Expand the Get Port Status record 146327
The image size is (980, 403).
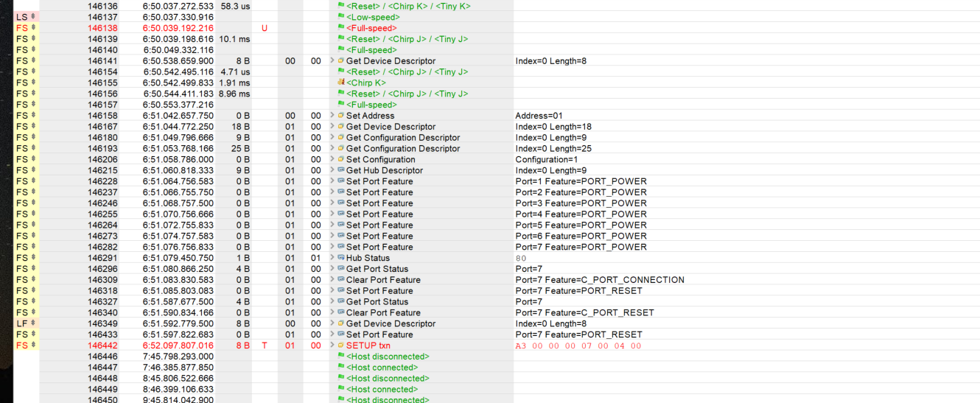pyautogui.click(x=332, y=301)
